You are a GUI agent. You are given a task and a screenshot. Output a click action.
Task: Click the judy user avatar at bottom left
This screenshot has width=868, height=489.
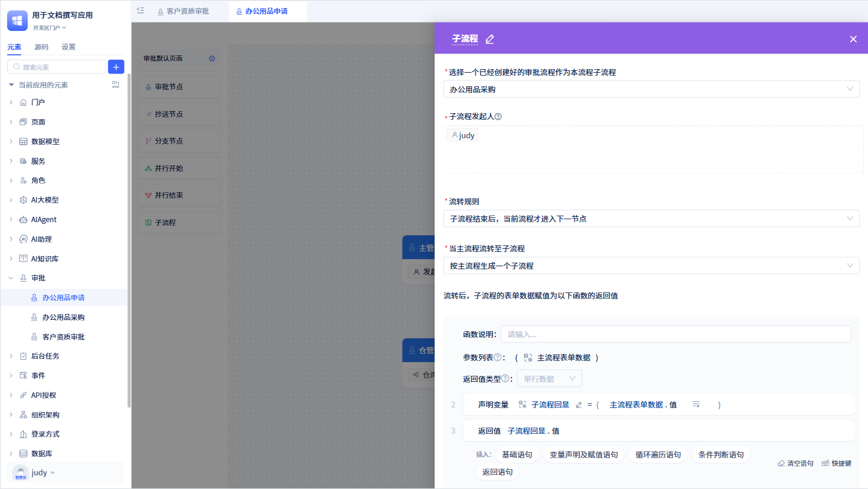click(x=21, y=473)
